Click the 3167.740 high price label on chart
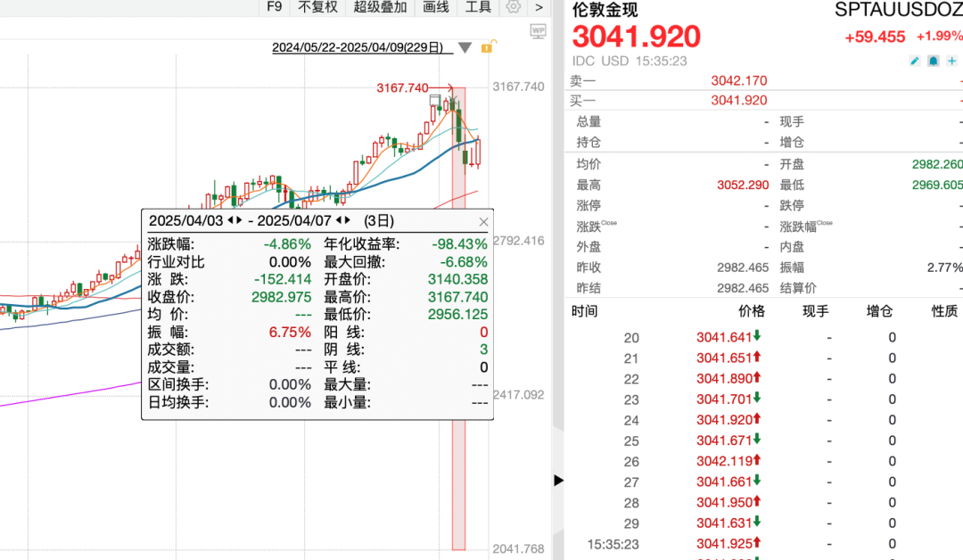Screen dimensions: 963x560 coord(402,87)
